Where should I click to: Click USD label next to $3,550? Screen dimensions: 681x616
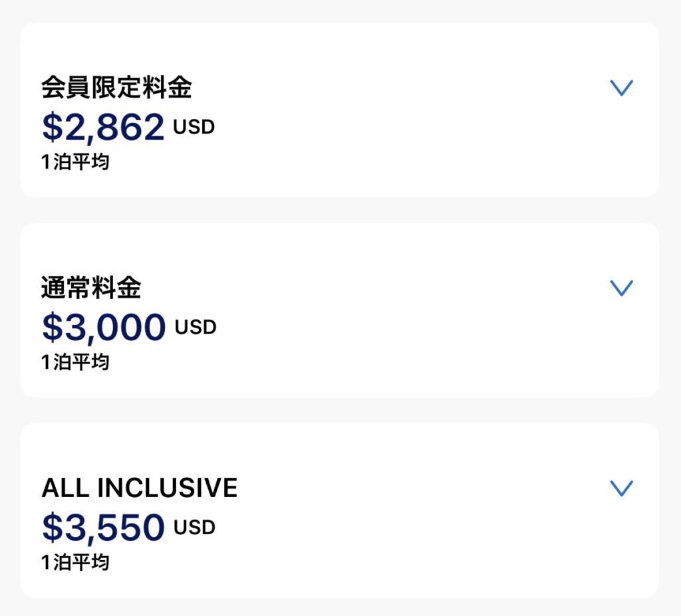click(x=195, y=528)
